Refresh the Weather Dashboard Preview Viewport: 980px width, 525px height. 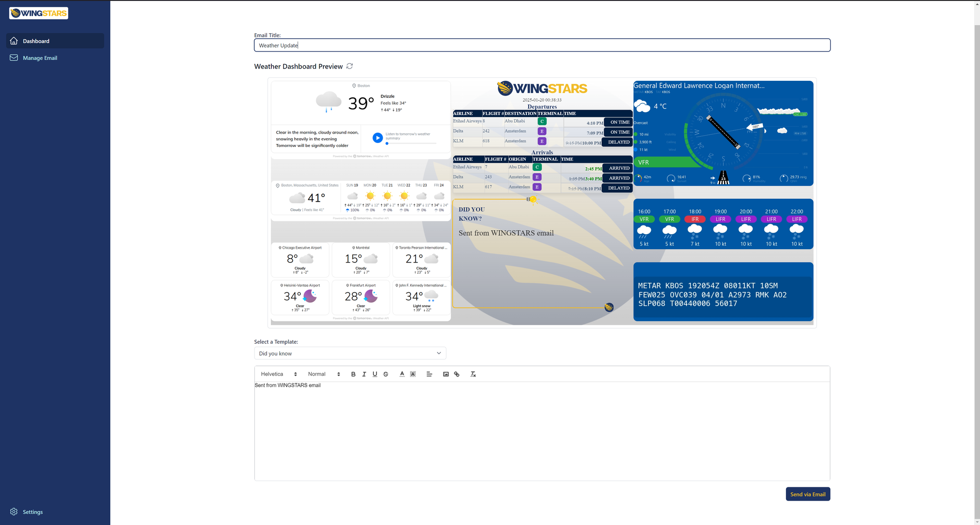pos(349,66)
